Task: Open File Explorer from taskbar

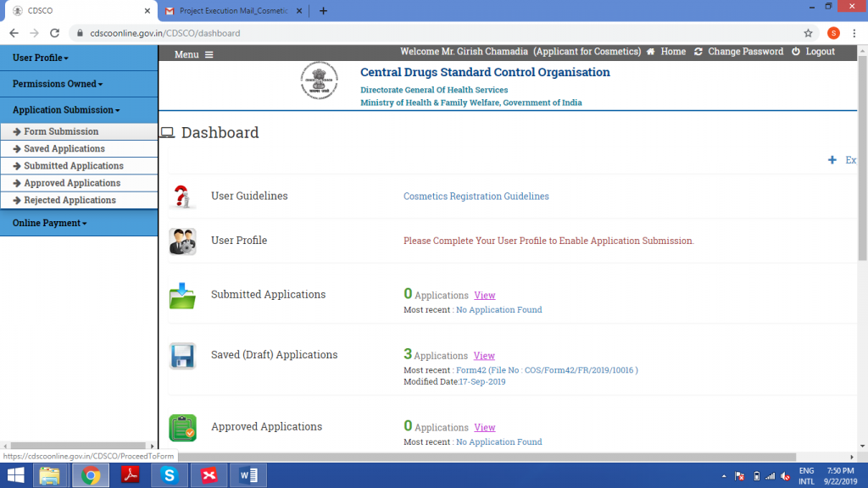Action: [x=50, y=475]
